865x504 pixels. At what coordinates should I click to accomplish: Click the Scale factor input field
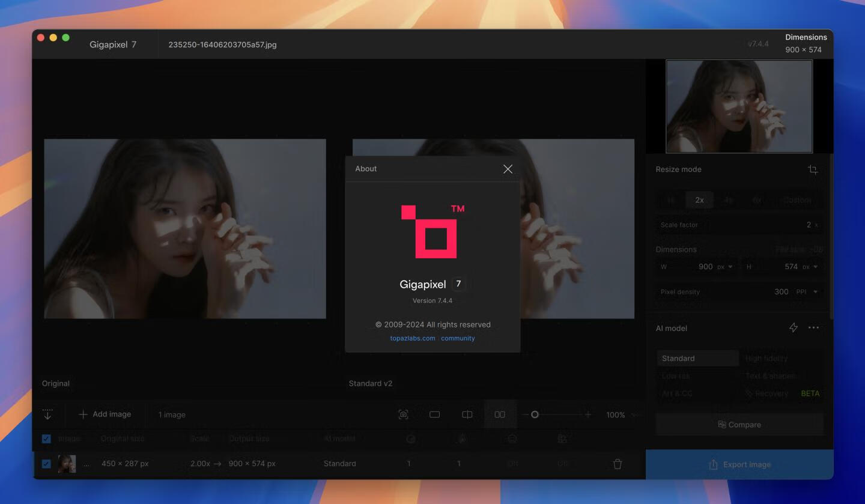point(739,225)
